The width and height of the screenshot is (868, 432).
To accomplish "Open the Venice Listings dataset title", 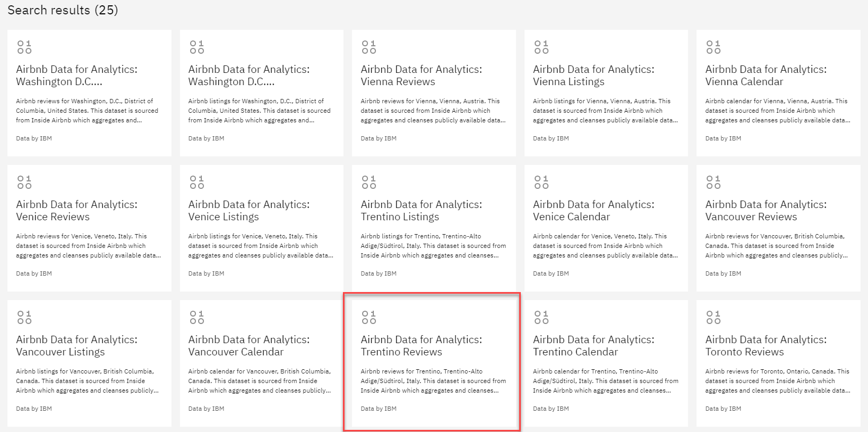I will (x=249, y=211).
